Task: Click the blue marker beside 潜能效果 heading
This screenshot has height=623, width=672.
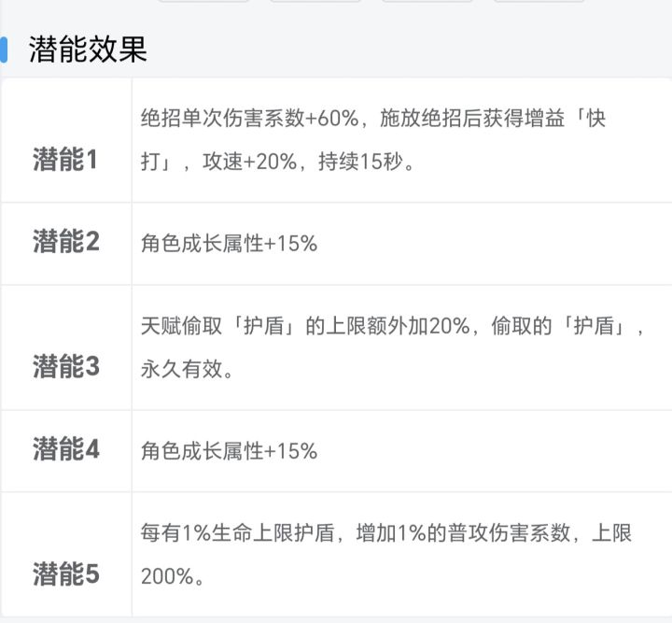Action: (4, 50)
